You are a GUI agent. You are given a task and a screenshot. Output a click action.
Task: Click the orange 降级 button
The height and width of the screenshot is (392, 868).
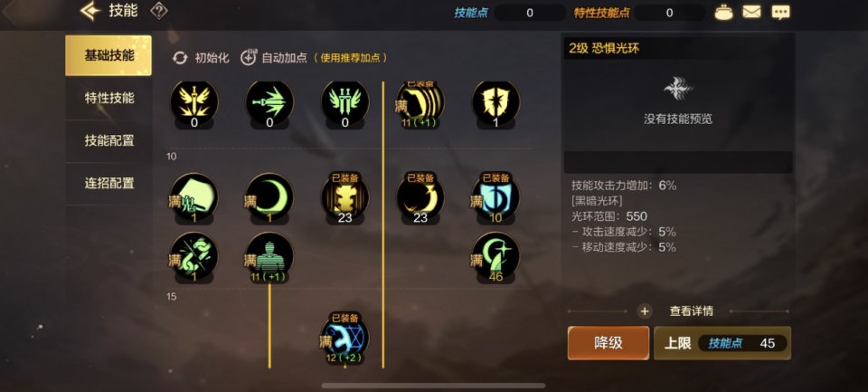[x=609, y=343]
